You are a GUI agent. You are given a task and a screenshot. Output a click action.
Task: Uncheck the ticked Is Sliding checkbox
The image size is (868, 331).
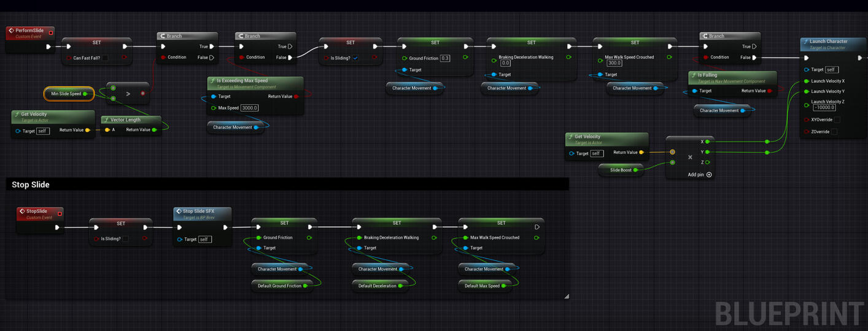click(355, 58)
